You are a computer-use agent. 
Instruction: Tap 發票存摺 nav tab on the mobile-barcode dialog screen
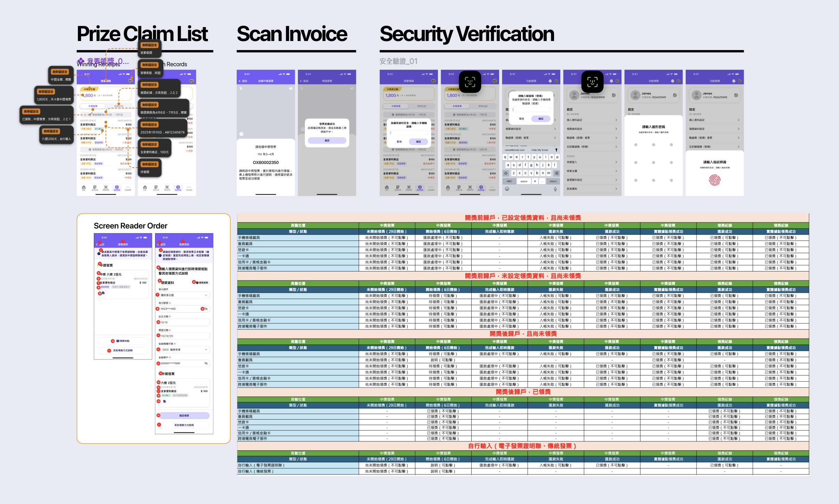pyautogui.click(x=398, y=188)
